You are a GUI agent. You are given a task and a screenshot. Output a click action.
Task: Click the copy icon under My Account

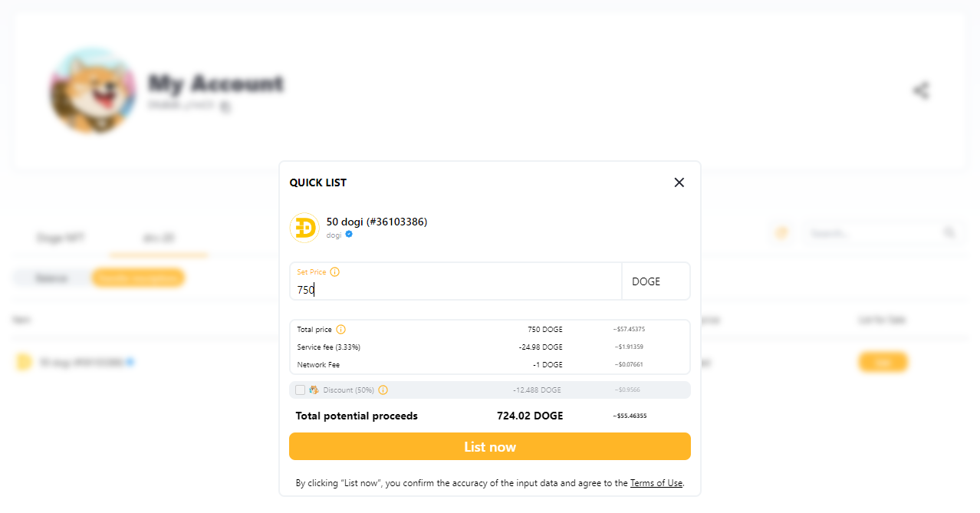[225, 107]
